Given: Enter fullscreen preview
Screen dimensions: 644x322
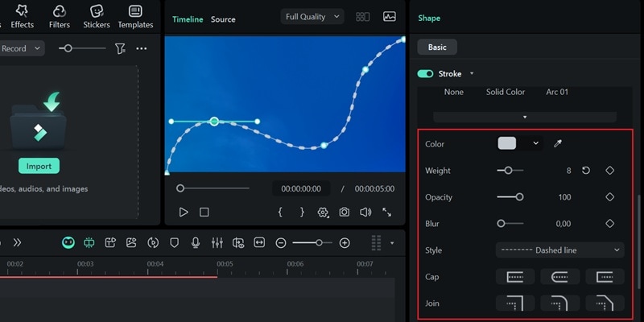Looking at the screenshot, I should (387, 212).
